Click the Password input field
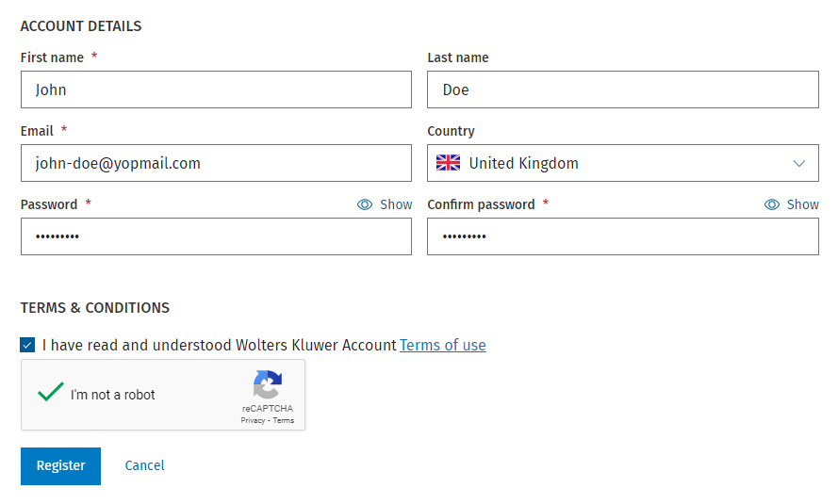Image resolution: width=838 pixels, height=504 pixels. click(216, 236)
